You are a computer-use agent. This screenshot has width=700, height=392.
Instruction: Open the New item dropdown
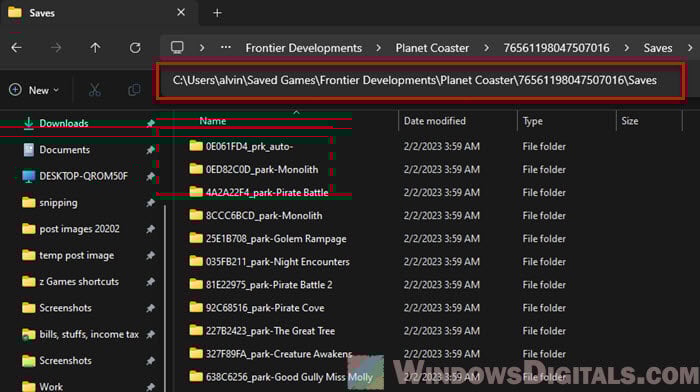tap(34, 90)
